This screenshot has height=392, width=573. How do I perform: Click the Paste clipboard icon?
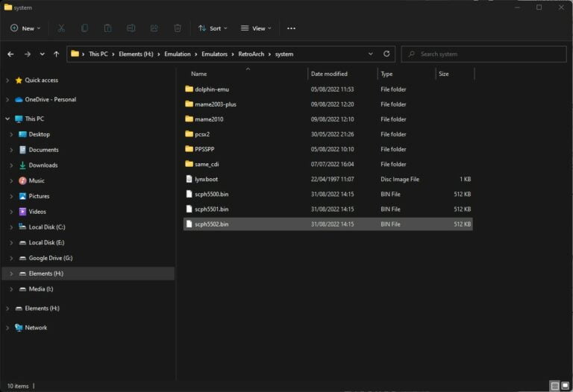pos(107,28)
